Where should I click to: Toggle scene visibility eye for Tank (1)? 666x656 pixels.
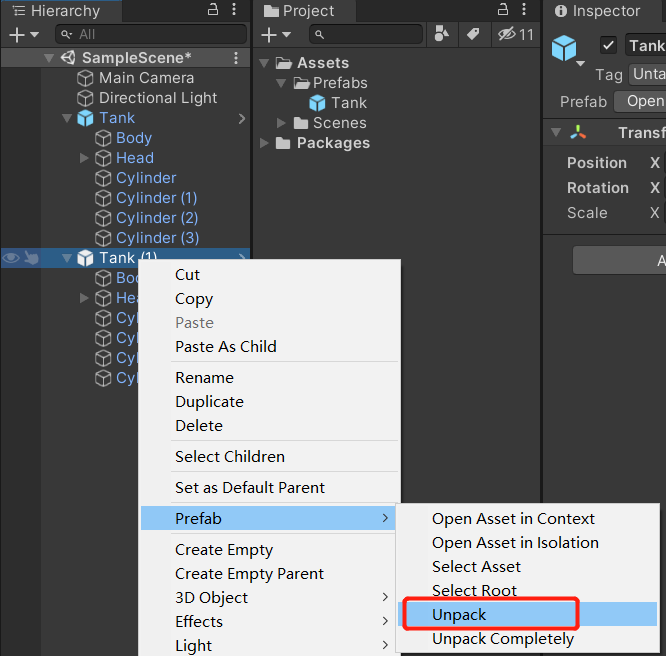[11, 258]
